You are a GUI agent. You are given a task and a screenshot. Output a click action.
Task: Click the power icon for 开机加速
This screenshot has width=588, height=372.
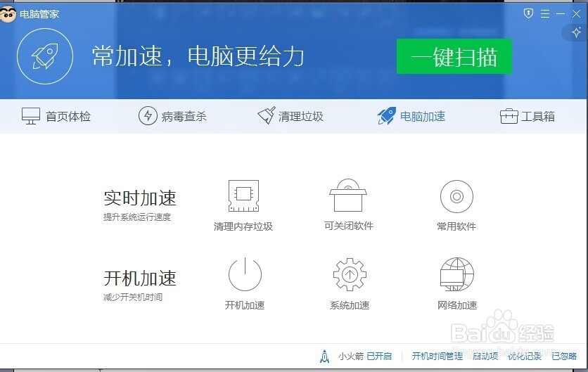point(245,274)
